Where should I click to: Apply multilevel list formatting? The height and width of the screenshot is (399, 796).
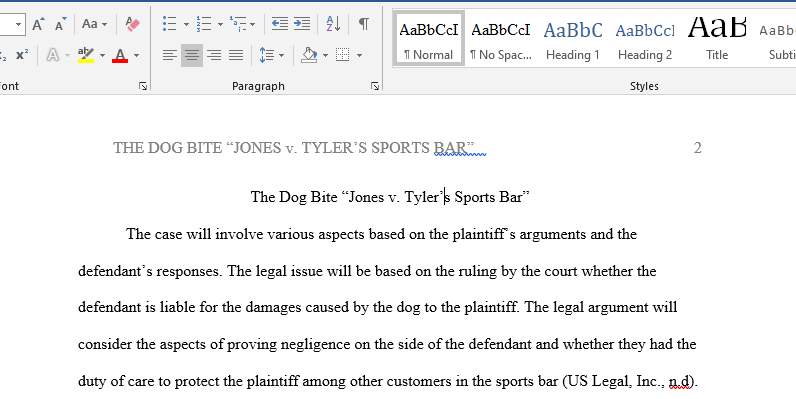tap(238, 24)
